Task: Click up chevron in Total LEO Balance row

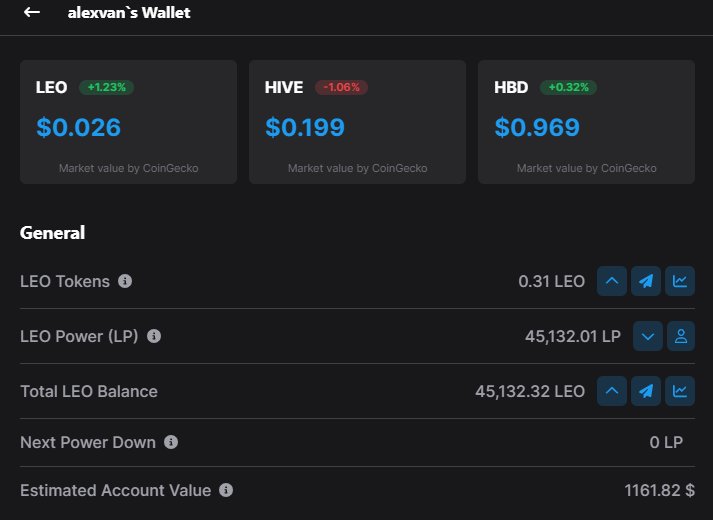Action: (x=612, y=391)
